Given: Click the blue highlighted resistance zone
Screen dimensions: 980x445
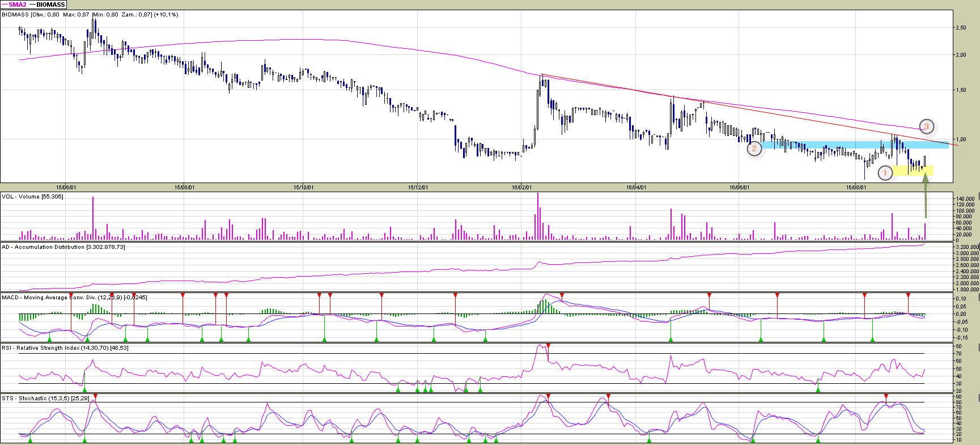Looking at the screenshot, I should click(x=850, y=145).
